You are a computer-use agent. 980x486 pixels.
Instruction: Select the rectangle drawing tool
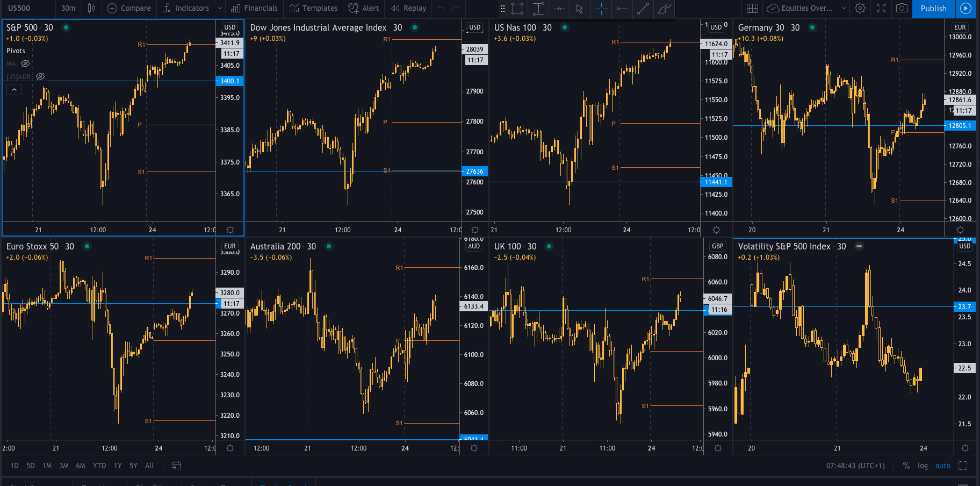517,8
